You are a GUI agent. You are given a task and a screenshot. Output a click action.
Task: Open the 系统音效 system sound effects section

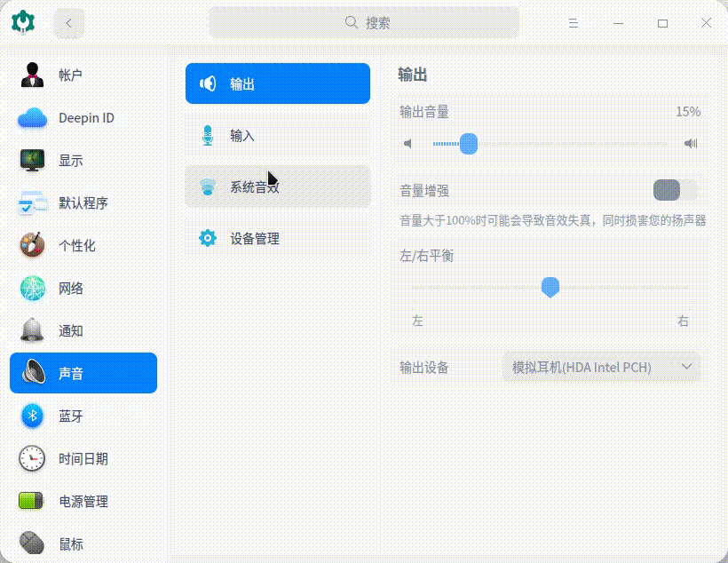click(277, 186)
